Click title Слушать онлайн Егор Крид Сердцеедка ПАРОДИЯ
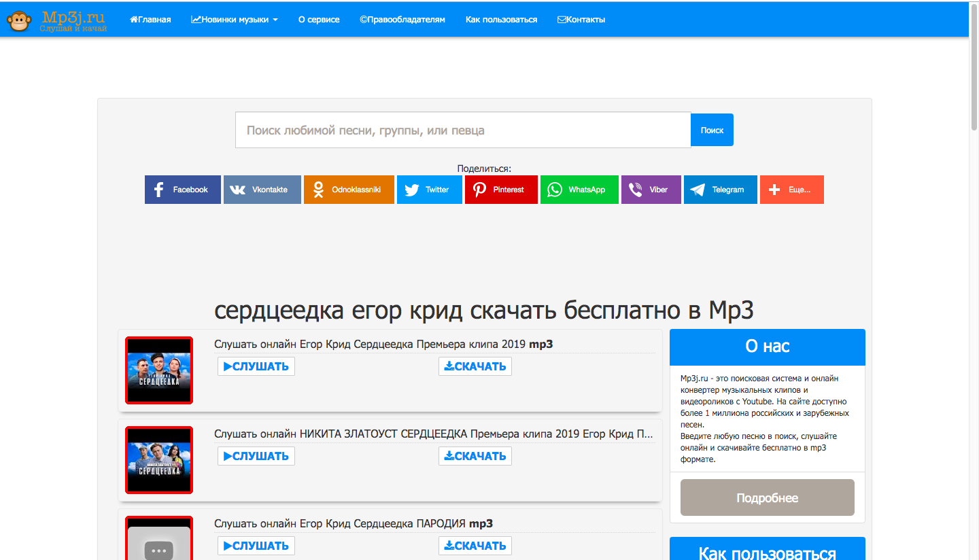This screenshot has height=560, width=979. (x=354, y=523)
